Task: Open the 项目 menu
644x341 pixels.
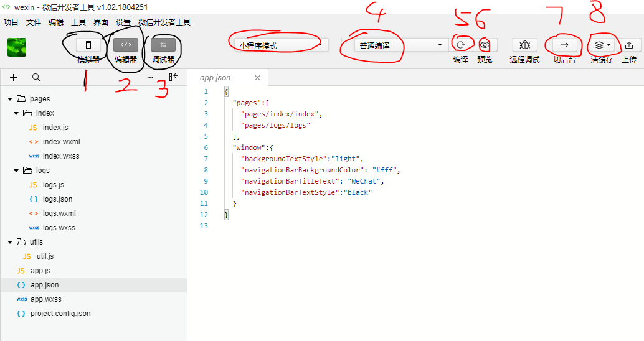Action: pos(11,22)
